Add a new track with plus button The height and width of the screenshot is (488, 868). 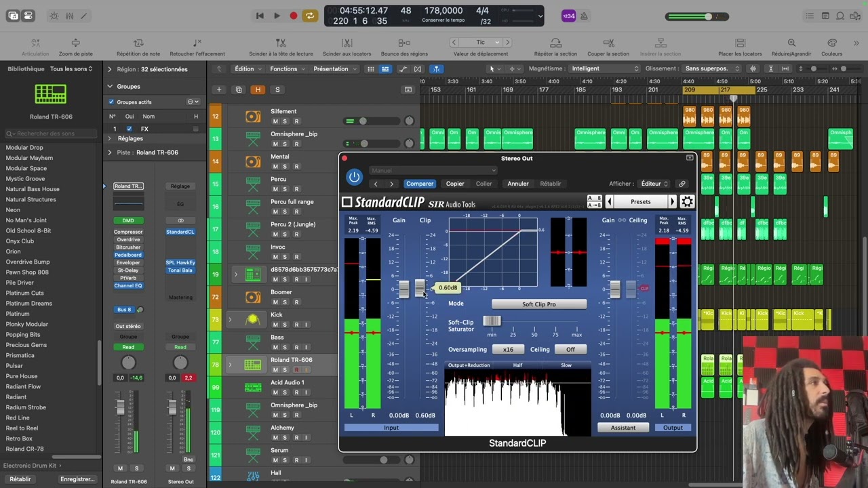coord(218,89)
